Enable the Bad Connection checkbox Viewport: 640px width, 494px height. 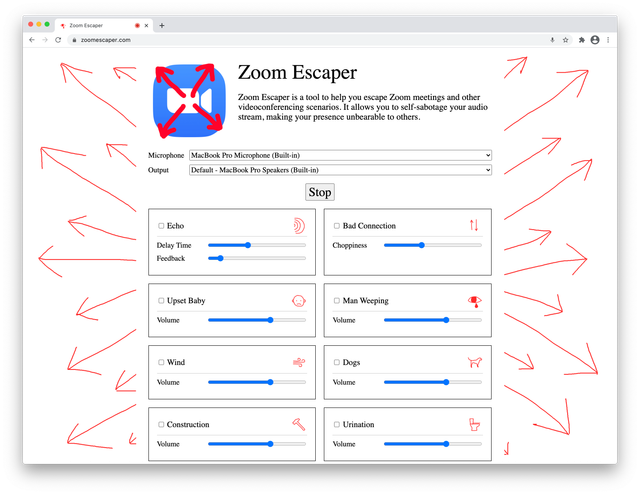tap(337, 226)
